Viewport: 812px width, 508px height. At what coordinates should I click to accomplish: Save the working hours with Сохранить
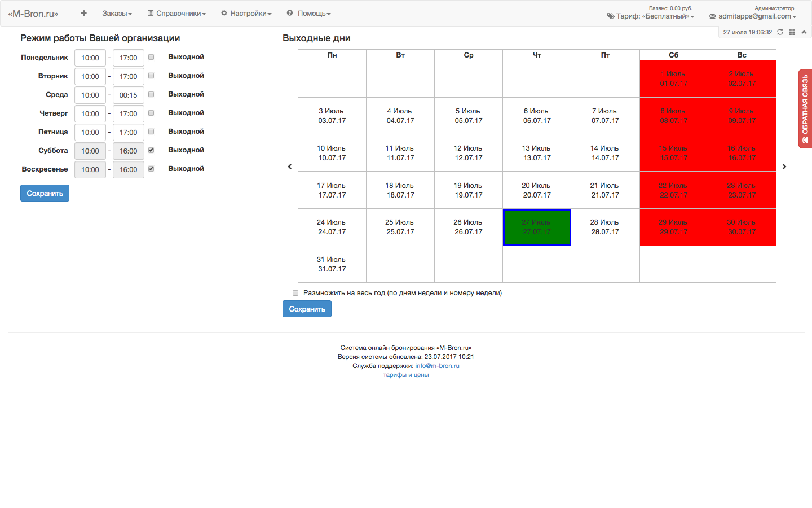(45, 193)
